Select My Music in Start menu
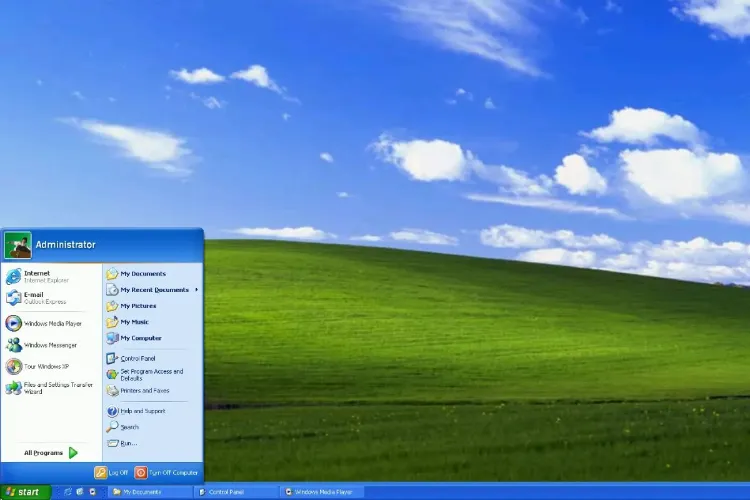Viewport: 750px width, 500px height. [134, 322]
